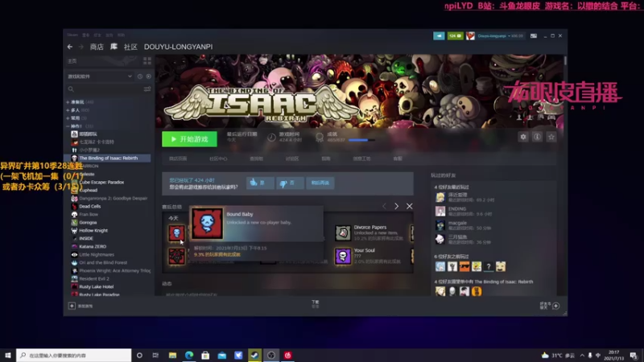Select Rusty Lake Hotel in library
The image size is (644, 362).
point(96,287)
